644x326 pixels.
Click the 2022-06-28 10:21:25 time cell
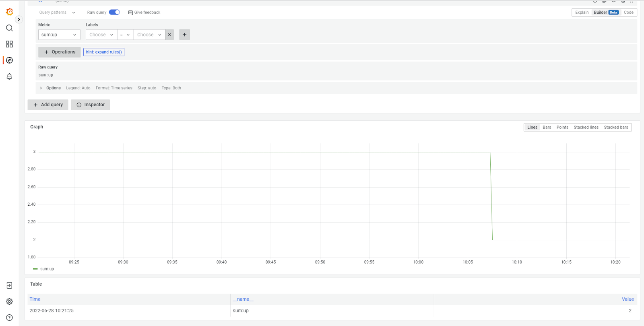click(x=52, y=311)
